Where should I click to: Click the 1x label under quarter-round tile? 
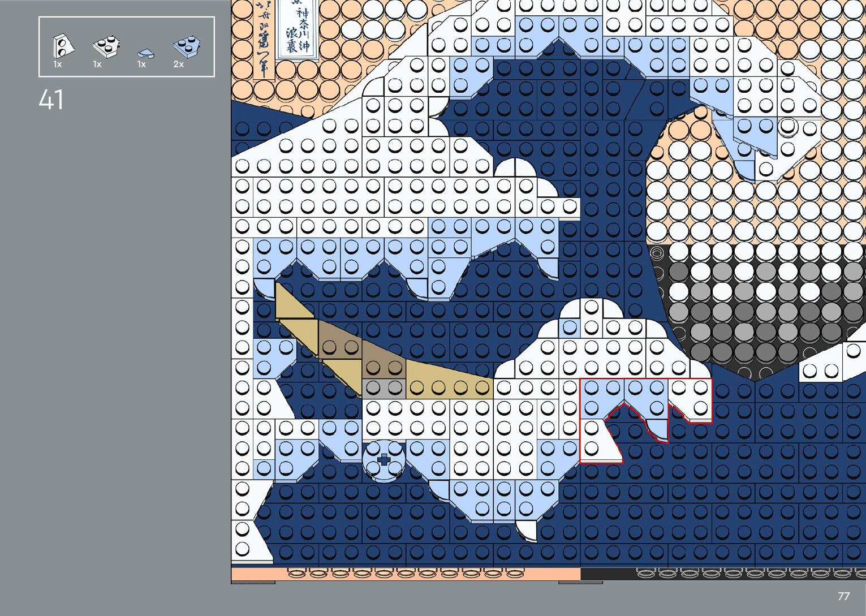141,64
